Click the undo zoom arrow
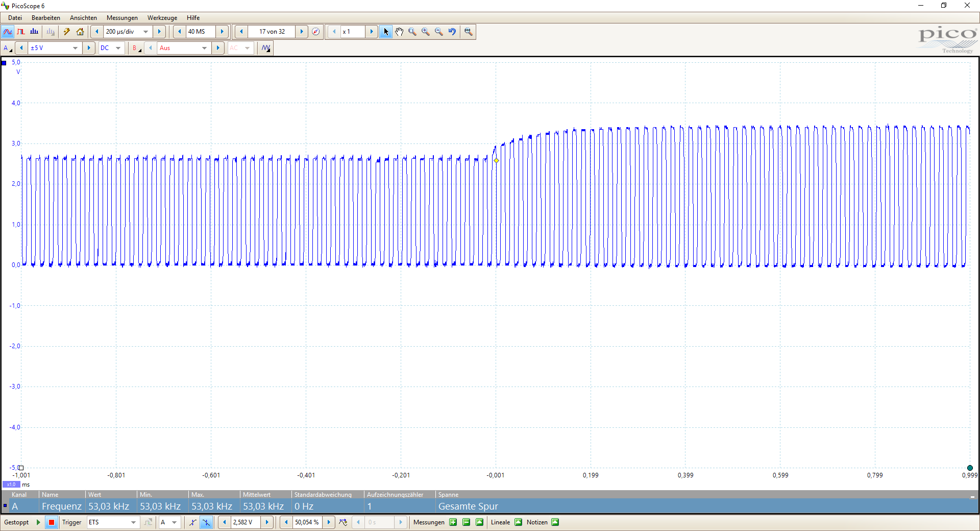This screenshot has width=980, height=531. [452, 32]
